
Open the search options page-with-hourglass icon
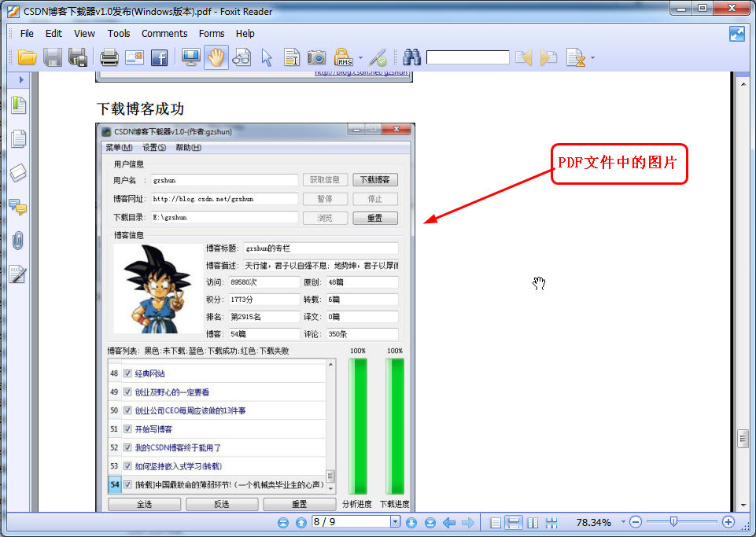point(576,58)
